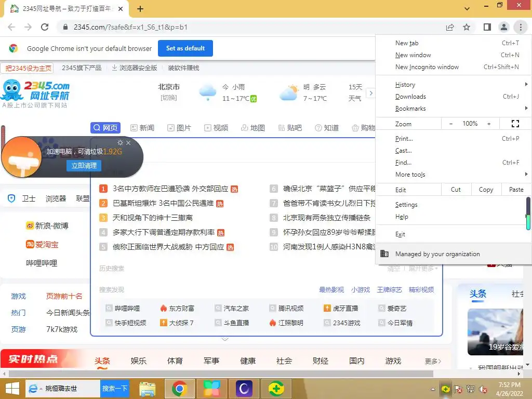Select New tab from Chrome menu
This screenshot has width=532, height=399.
pos(454,43)
